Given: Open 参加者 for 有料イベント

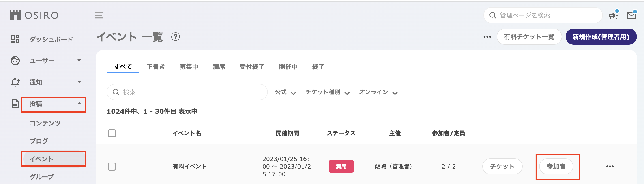Looking at the screenshot, I should coord(556,166).
